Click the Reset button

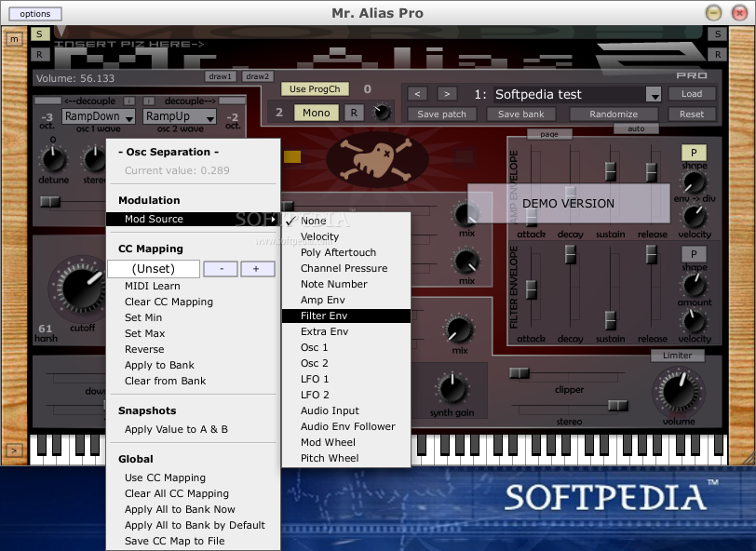[x=692, y=114]
